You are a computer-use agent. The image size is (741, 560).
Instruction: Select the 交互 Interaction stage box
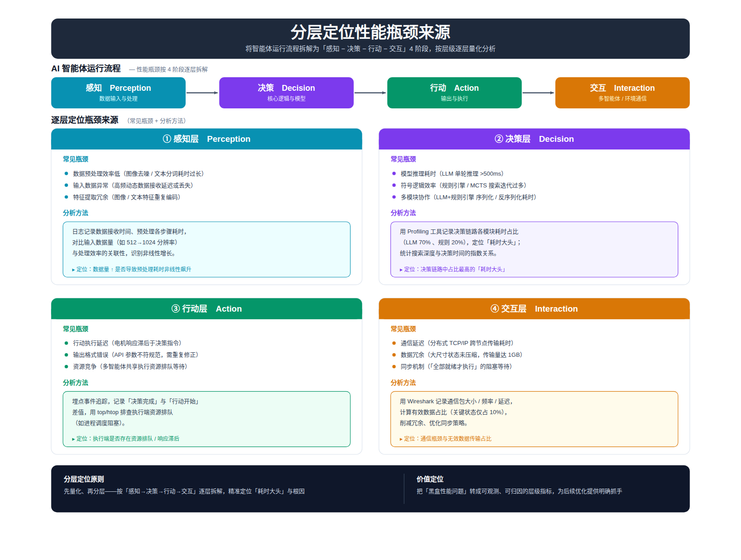click(623, 93)
